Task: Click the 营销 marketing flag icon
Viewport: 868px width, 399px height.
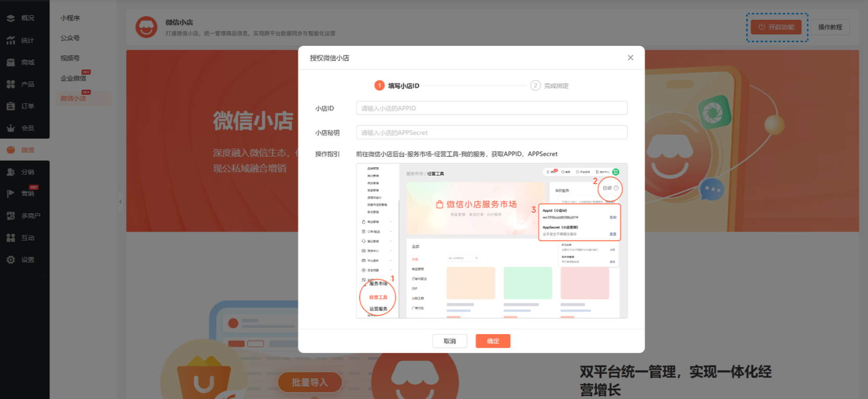Action: [10, 194]
